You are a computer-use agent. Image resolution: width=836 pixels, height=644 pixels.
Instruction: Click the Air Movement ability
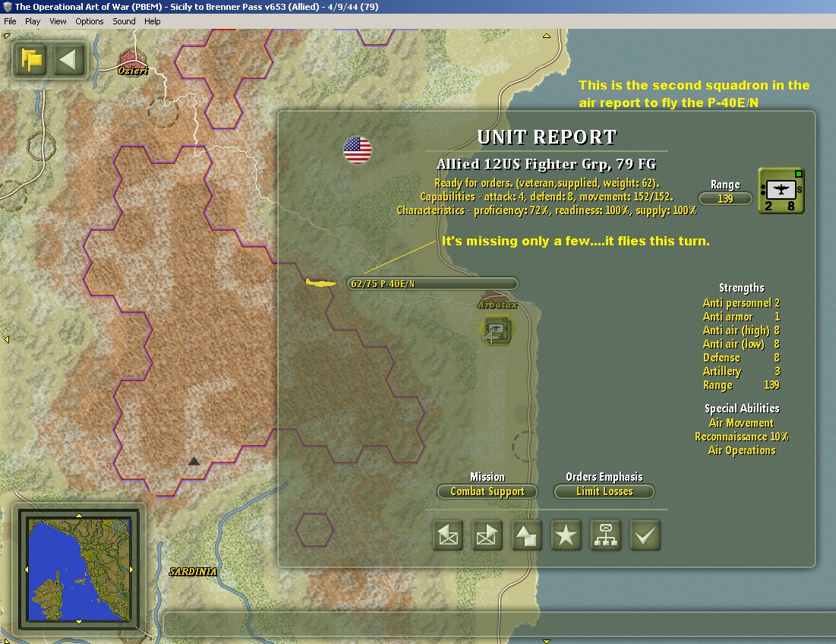pos(741,423)
